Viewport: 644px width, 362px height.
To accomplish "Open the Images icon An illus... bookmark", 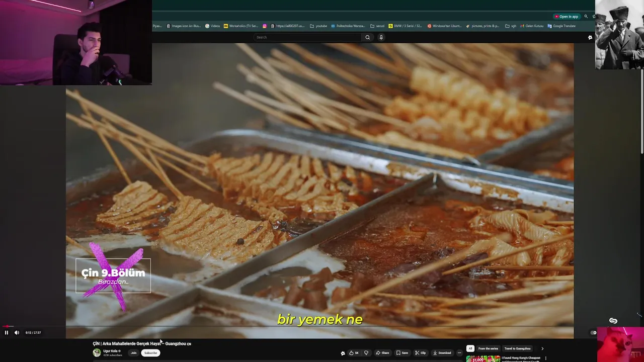I will tap(184, 26).
